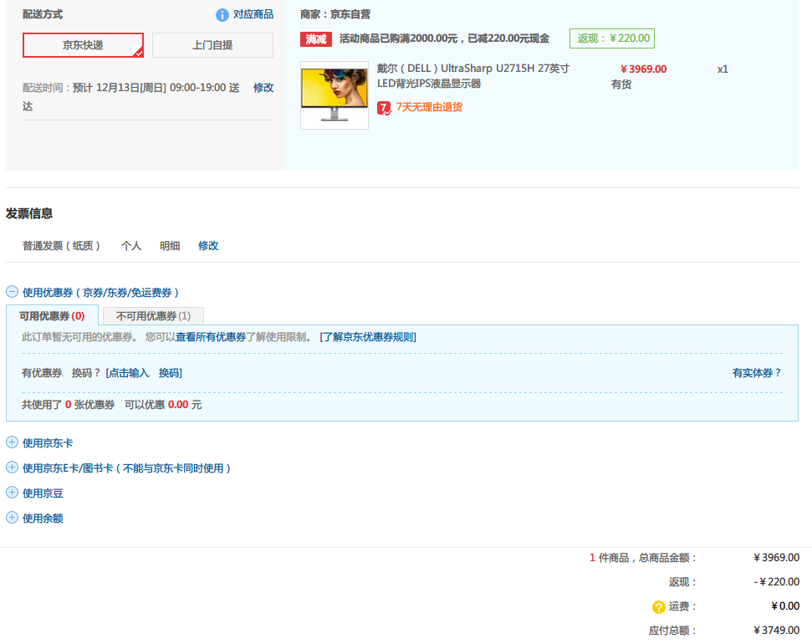Collapse the 使用优惠券 section
This screenshot has width=812, height=644.
(12, 292)
